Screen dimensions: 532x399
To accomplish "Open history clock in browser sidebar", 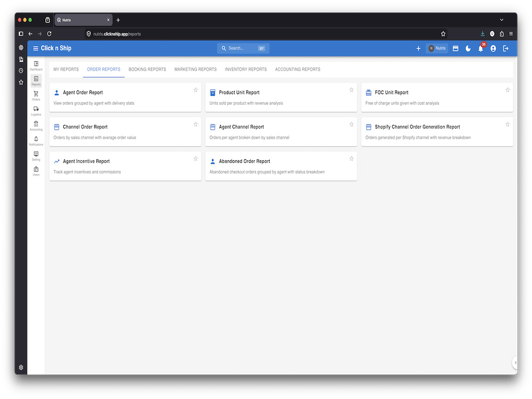I will [x=21, y=71].
